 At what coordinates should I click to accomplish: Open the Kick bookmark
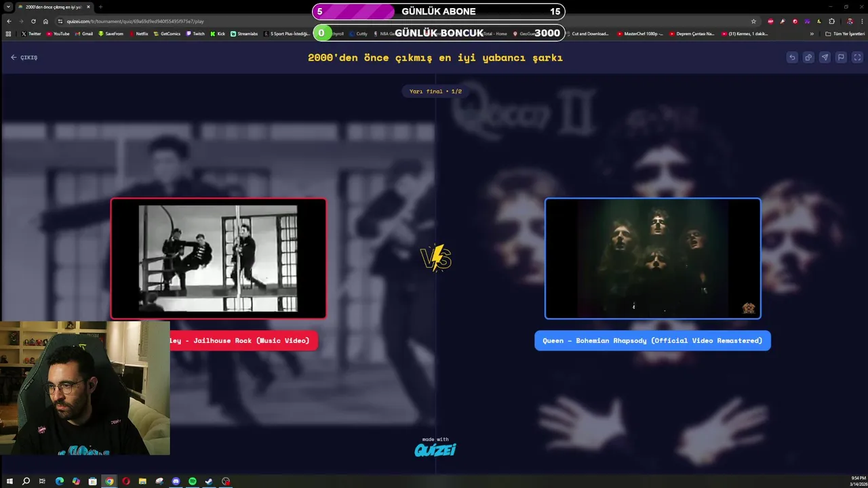pos(218,33)
